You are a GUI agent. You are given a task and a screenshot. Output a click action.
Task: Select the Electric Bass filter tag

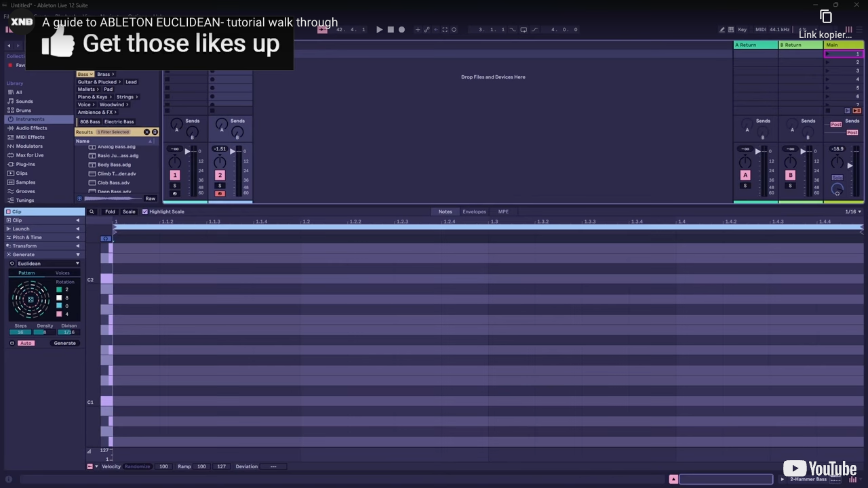point(119,122)
